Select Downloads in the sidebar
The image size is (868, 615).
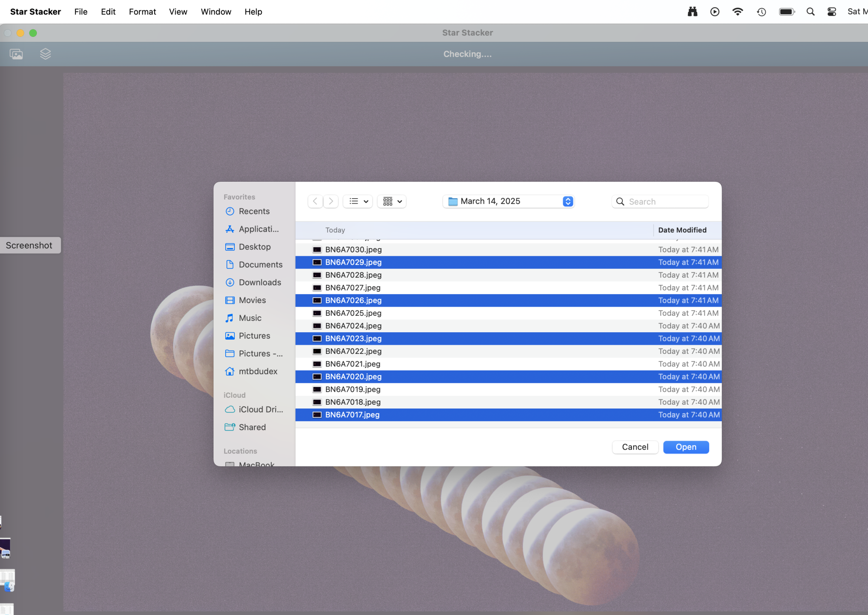[x=254, y=282]
